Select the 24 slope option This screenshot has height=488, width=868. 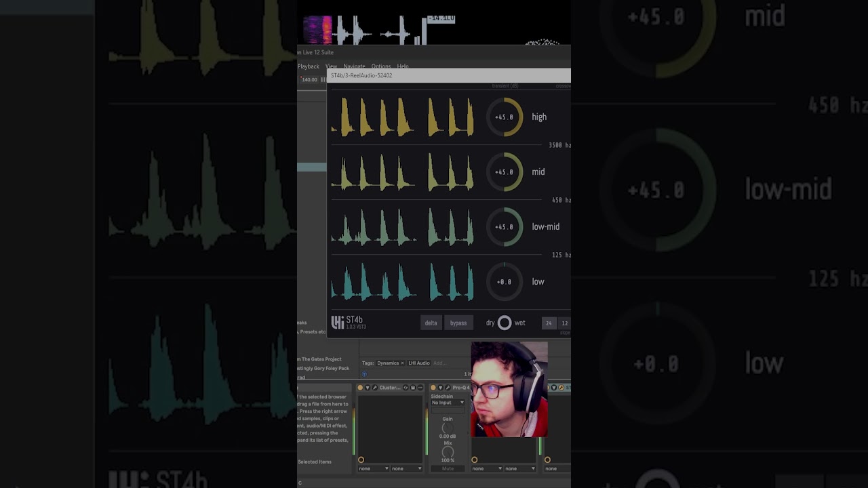coord(549,323)
